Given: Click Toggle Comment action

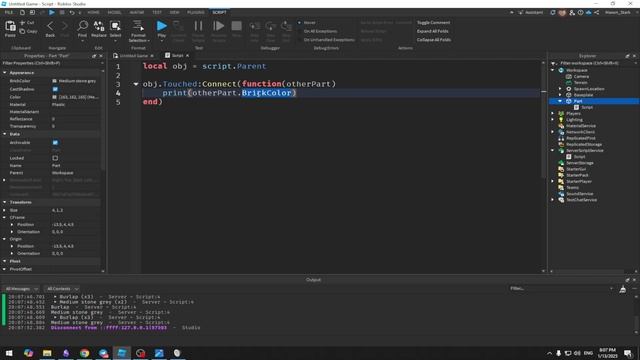Looking at the screenshot, I should pos(433,22).
